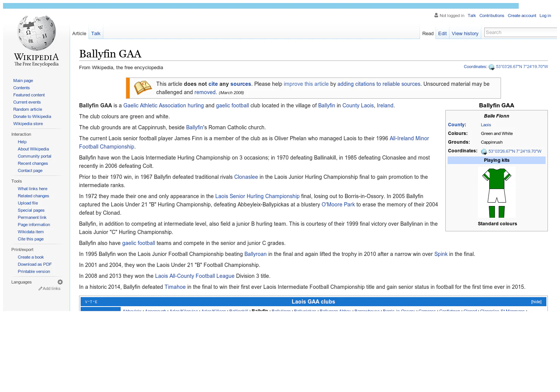Open Wikidata item link

coord(31,232)
